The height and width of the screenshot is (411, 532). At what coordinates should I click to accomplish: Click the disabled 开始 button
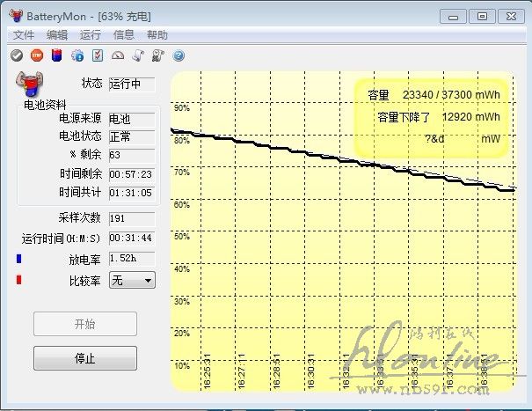[x=85, y=324]
